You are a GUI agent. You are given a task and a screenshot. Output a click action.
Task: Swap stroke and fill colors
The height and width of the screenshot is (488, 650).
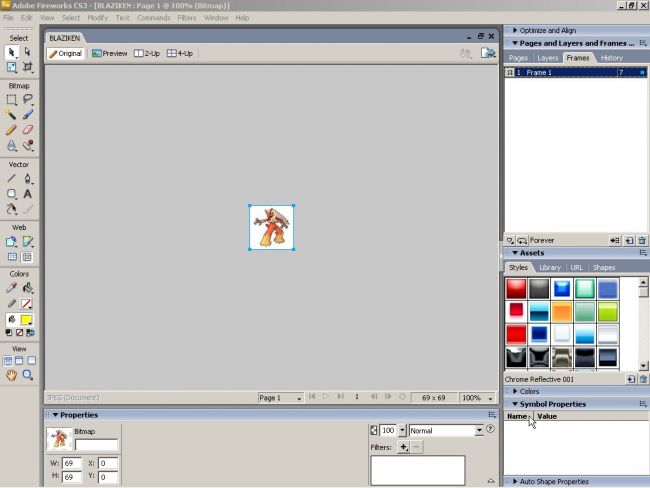[30, 333]
